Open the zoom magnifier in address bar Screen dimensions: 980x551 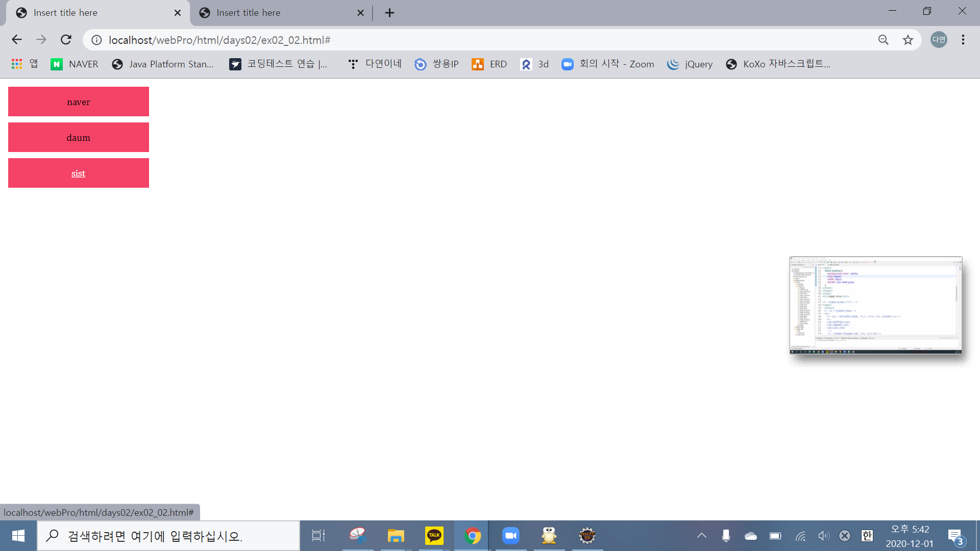[x=884, y=40]
